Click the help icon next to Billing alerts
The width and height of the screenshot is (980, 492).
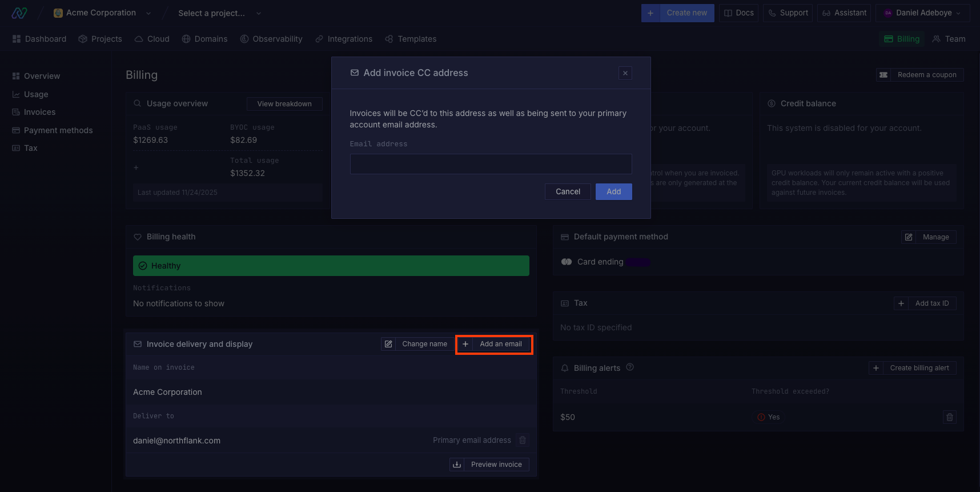(630, 367)
